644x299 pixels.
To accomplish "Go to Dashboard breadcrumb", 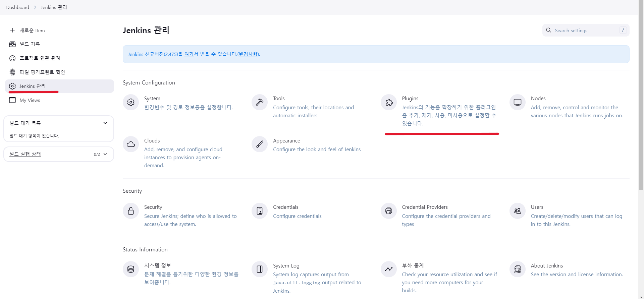I will (x=17, y=7).
